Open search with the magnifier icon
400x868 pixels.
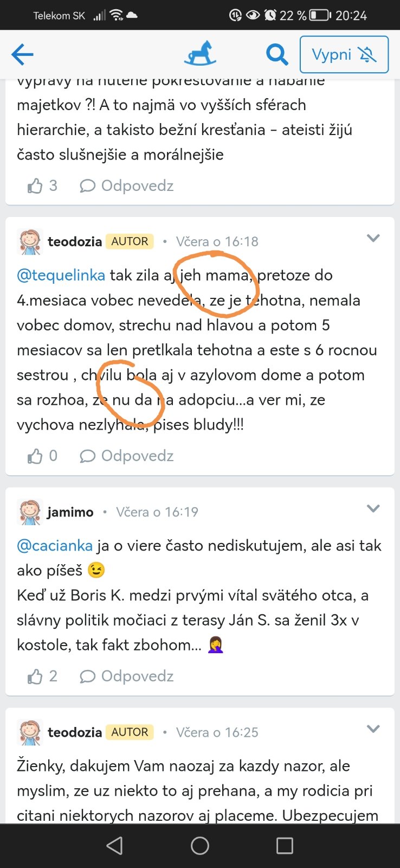[276, 54]
